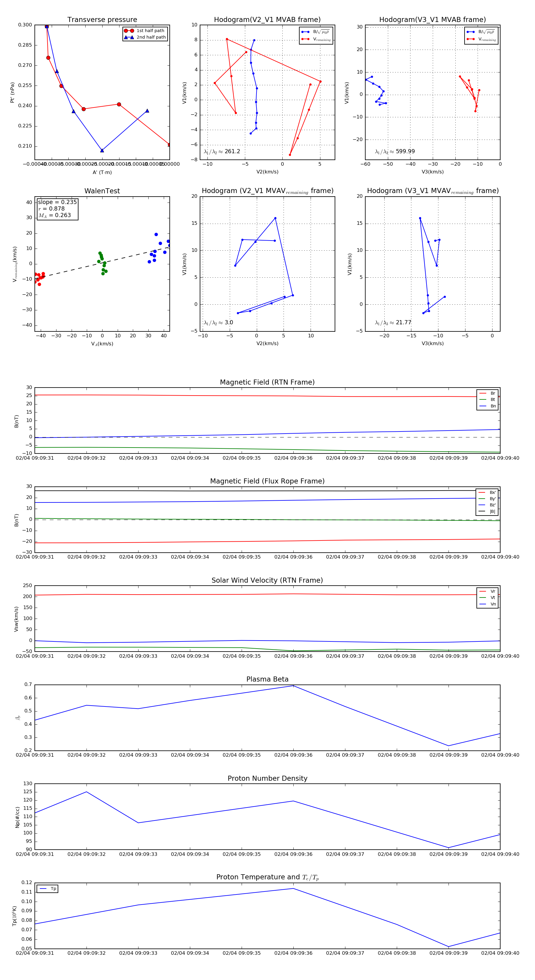This screenshot has width=535, height=980.
Task: Click 'M_A = 0.263' text in WalenTest
Action: click(54, 215)
